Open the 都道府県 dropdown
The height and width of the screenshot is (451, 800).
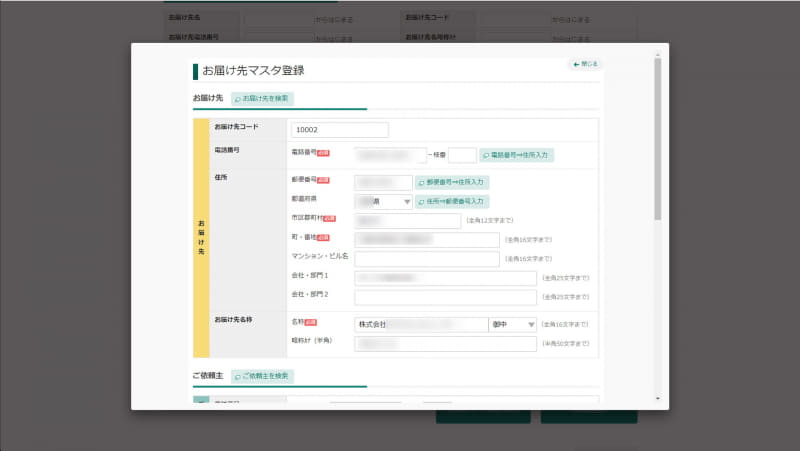click(383, 202)
